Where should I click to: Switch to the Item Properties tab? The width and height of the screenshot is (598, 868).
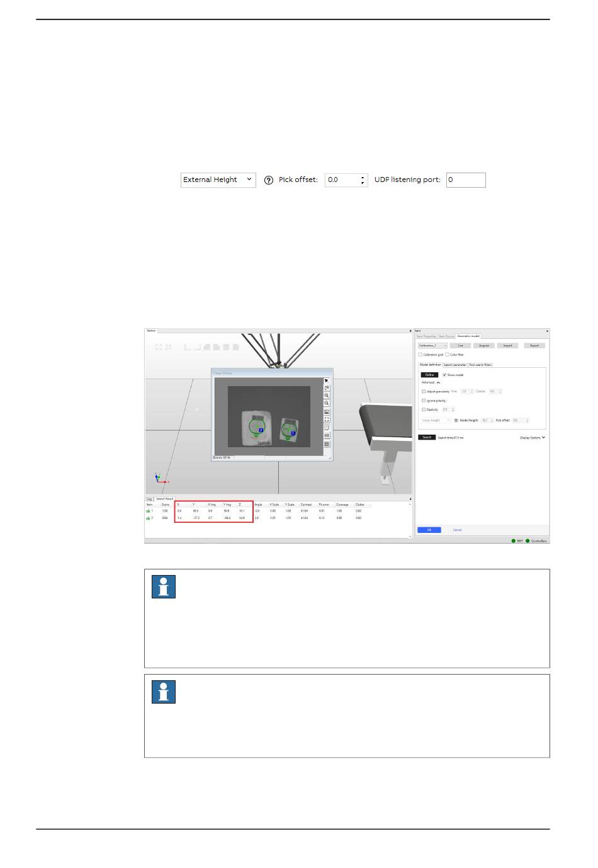tap(427, 336)
